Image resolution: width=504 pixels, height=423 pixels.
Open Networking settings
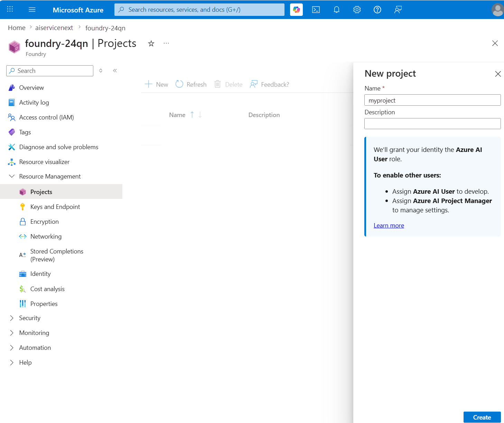tap(46, 237)
